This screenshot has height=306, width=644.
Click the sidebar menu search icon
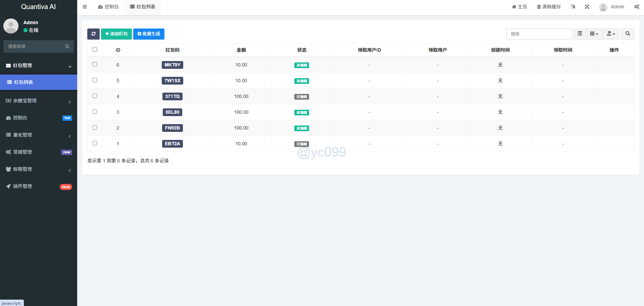click(67, 46)
